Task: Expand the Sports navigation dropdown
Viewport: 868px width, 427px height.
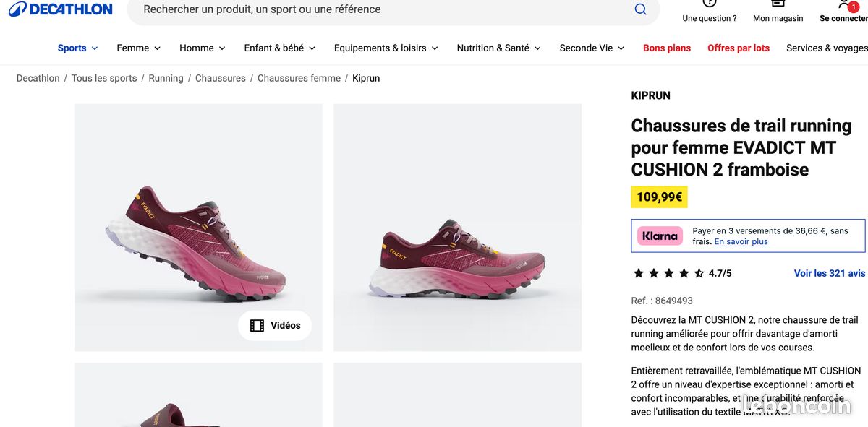Action: 77,48
